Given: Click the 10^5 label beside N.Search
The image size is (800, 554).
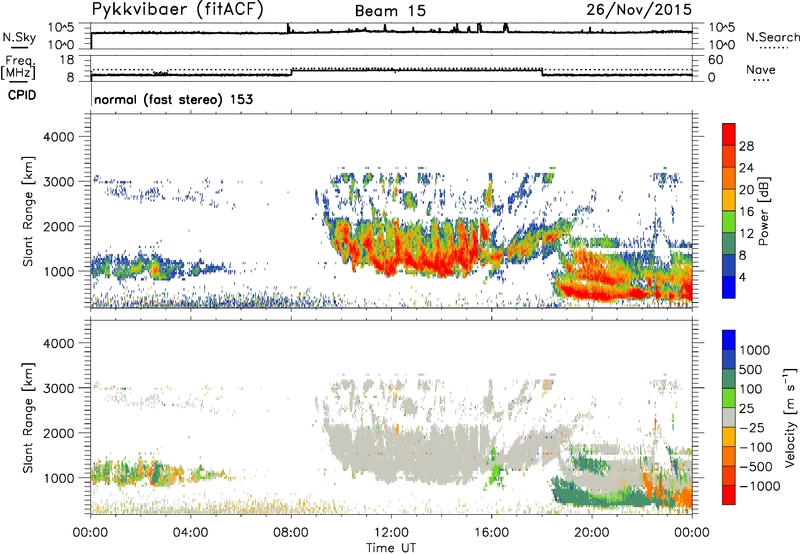Looking at the screenshot, I should click(722, 27).
